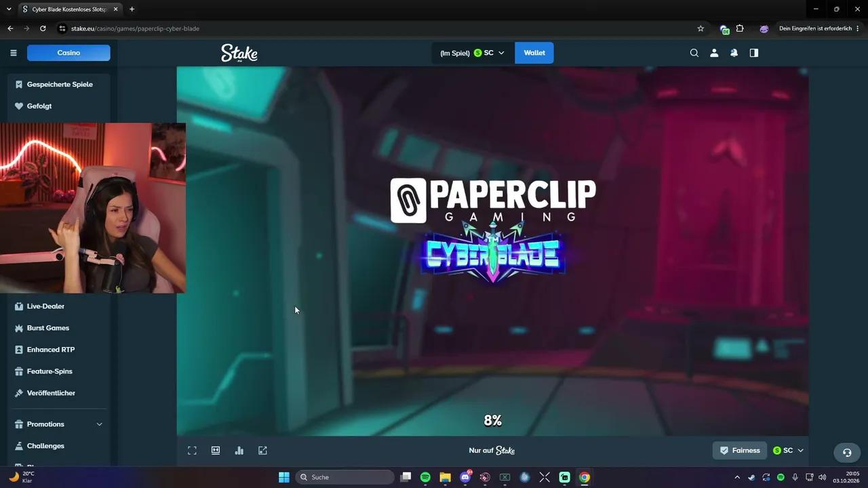Viewport: 868px width, 488px height.
Task: Open the SC currency balance dropdown
Action: (473, 53)
